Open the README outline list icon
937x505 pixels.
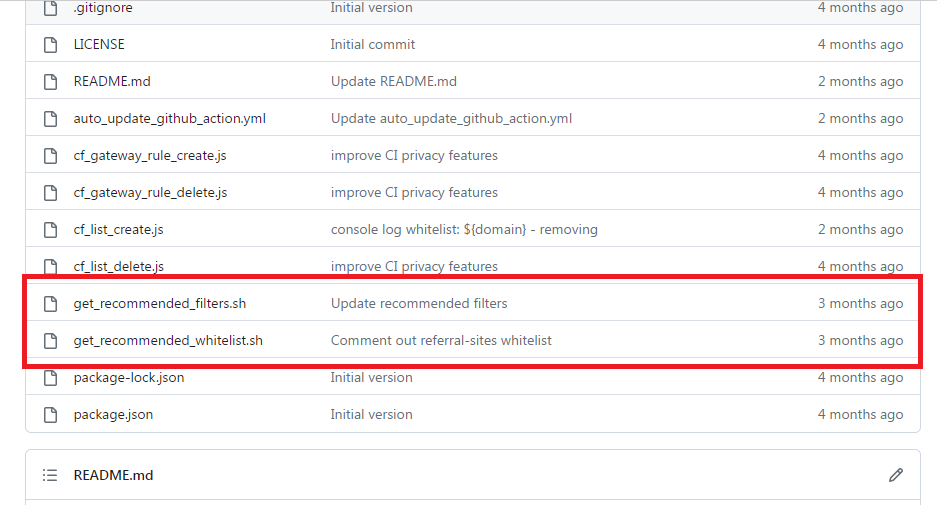50,475
